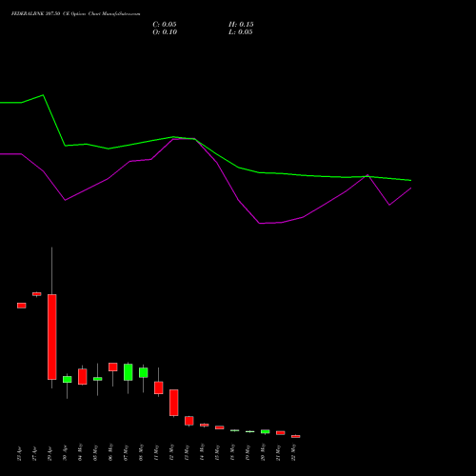Image resolution: width=476 pixels, height=476 pixels.
Task: Click the red candle above 11 May
Action: tap(159, 387)
